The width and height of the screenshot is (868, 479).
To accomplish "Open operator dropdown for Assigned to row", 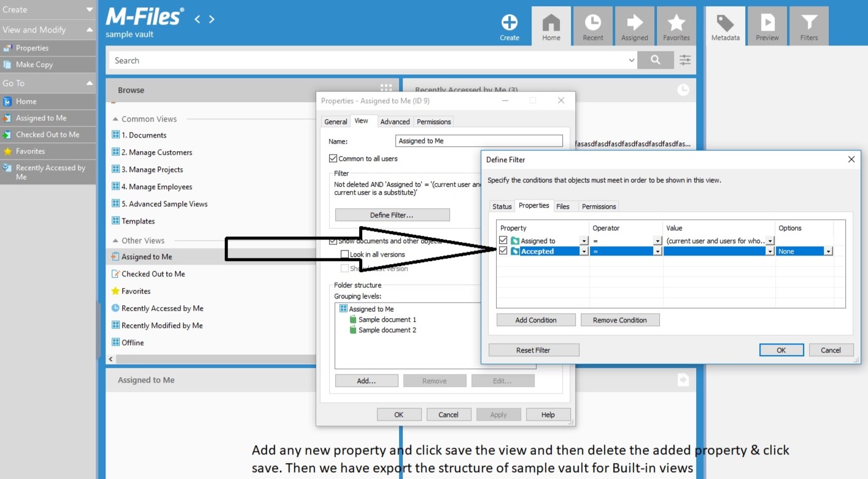I will tap(658, 241).
